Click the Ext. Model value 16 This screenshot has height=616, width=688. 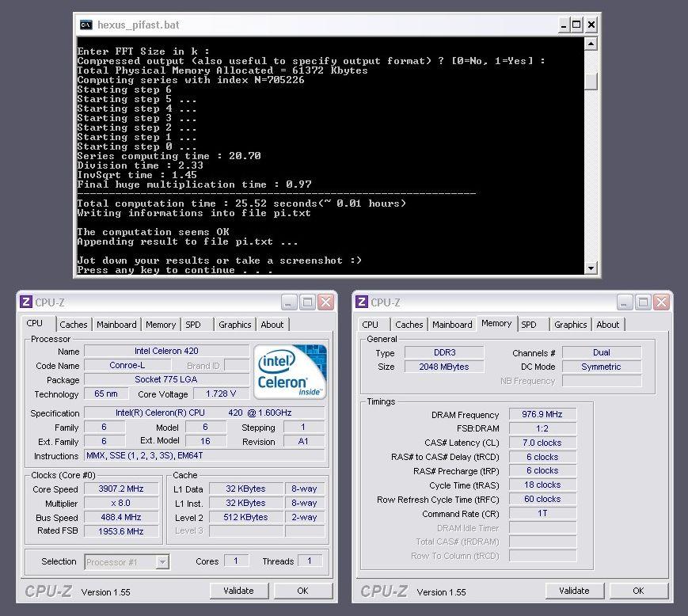pos(205,441)
